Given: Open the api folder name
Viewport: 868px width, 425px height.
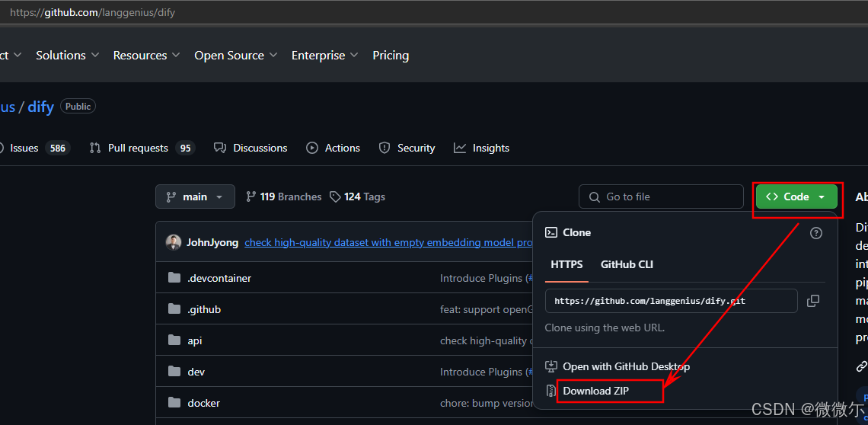Looking at the screenshot, I should click(195, 340).
